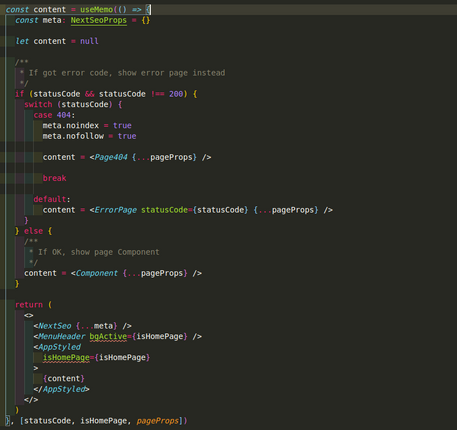Click the underlined bgActive attribute
The width and height of the screenshot is (457, 430).
[108, 336]
